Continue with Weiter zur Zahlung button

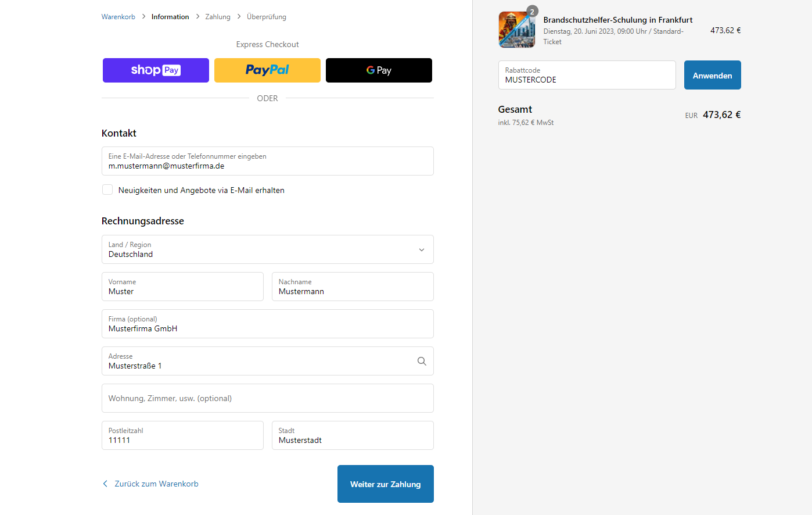(x=386, y=484)
